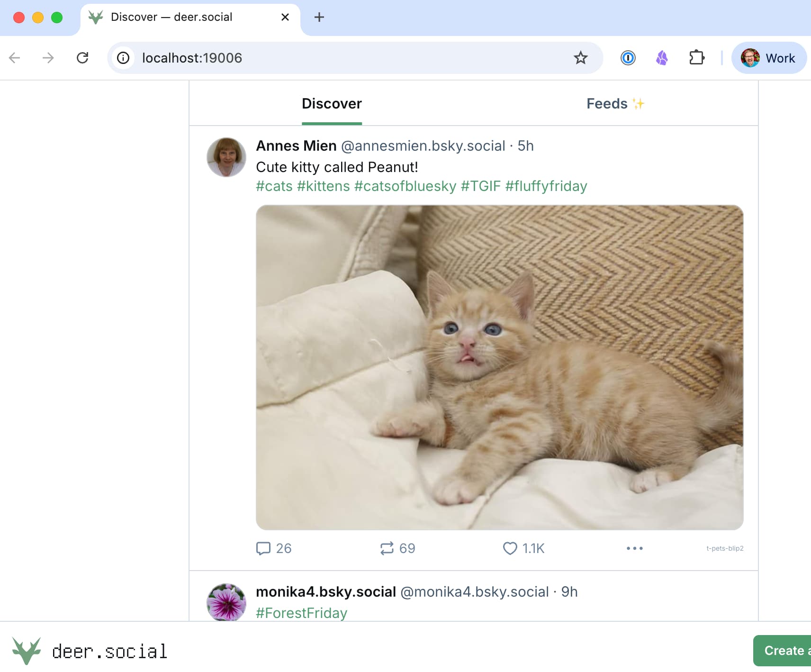
Task: Bookmark this page with the star icon
Action: click(x=580, y=58)
